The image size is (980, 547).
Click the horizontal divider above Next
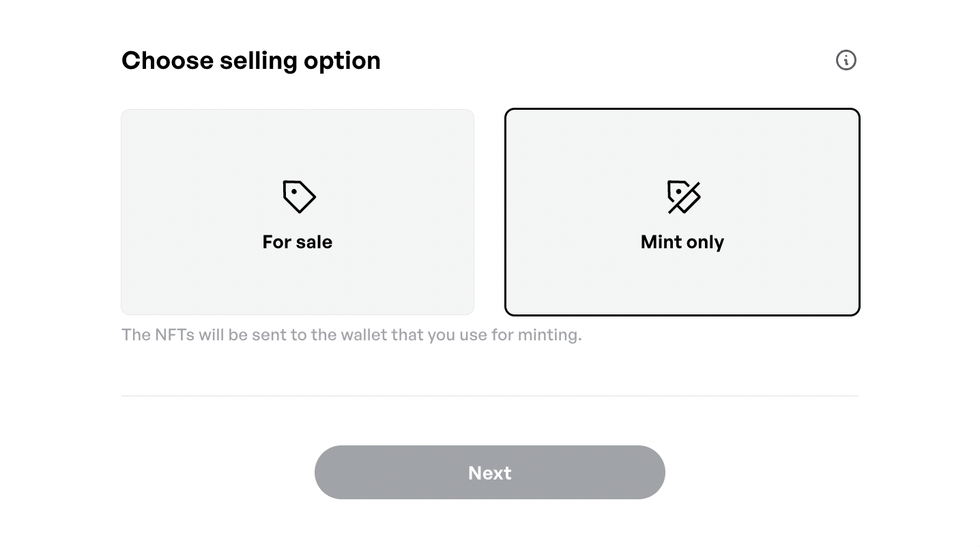[489, 396]
